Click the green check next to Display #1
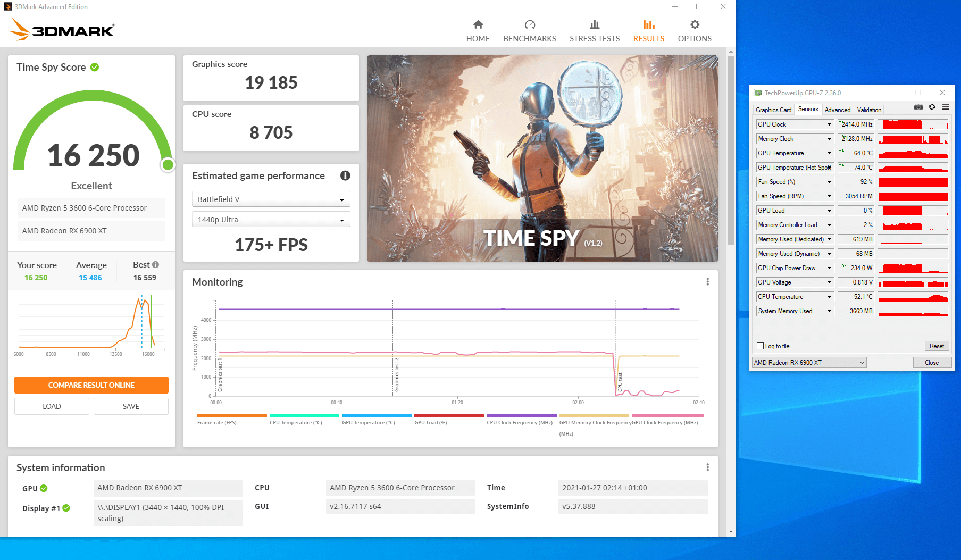The height and width of the screenshot is (560, 961). point(66,508)
